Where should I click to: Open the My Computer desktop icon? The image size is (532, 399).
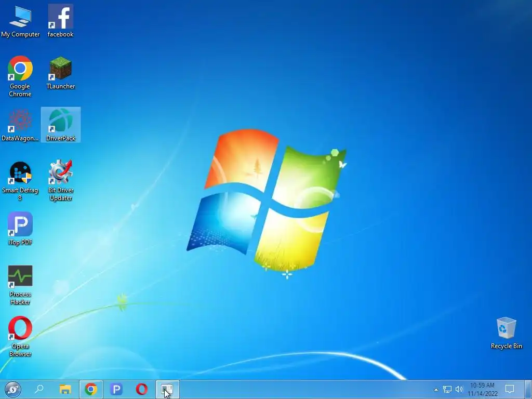[20, 20]
